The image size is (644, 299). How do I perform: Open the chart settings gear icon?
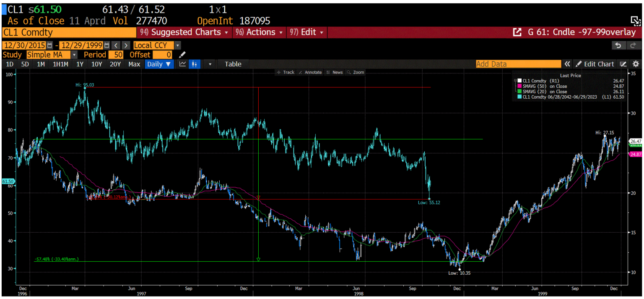click(635, 64)
